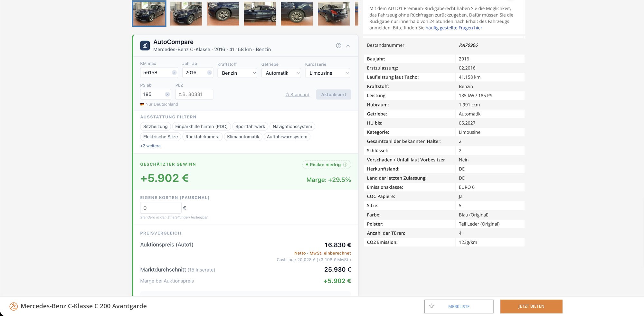Image resolution: width=644 pixels, height=316 pixels.
Task: Click the star icon in the Merkliste button
Action: (431, 306)
